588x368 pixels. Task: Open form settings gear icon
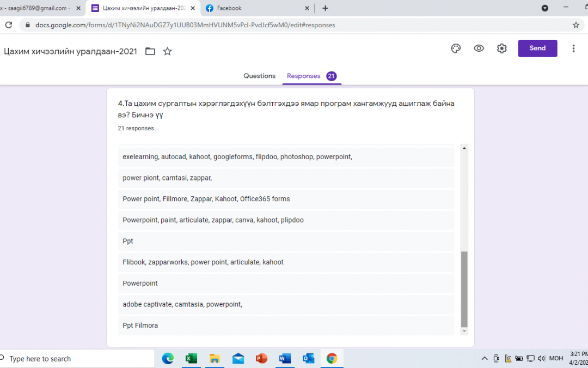(x=502, y=49)
